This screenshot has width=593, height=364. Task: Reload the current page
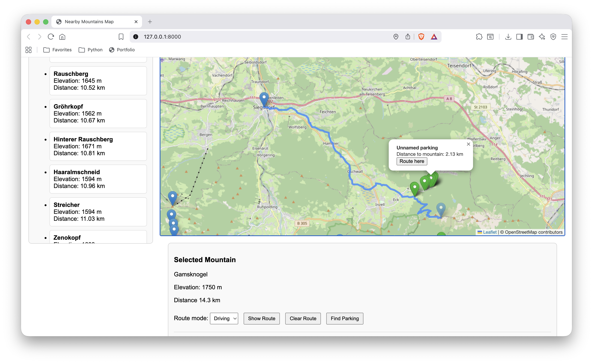click(51, 37)
